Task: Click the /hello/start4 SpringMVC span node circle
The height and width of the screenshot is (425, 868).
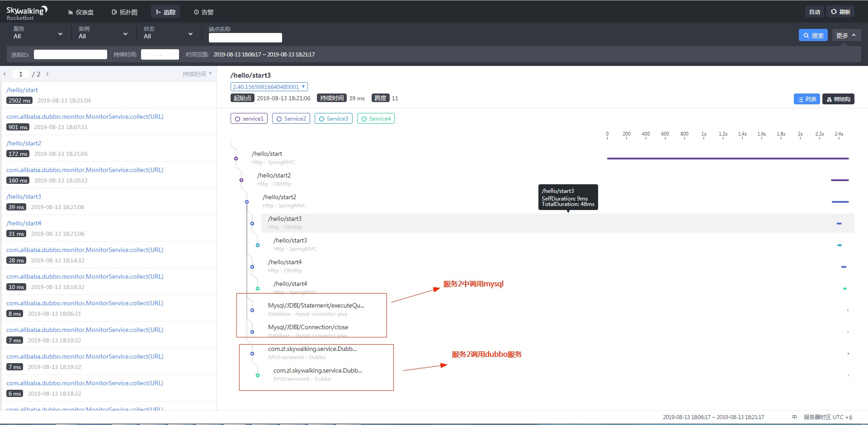Action: click(258, 289)
